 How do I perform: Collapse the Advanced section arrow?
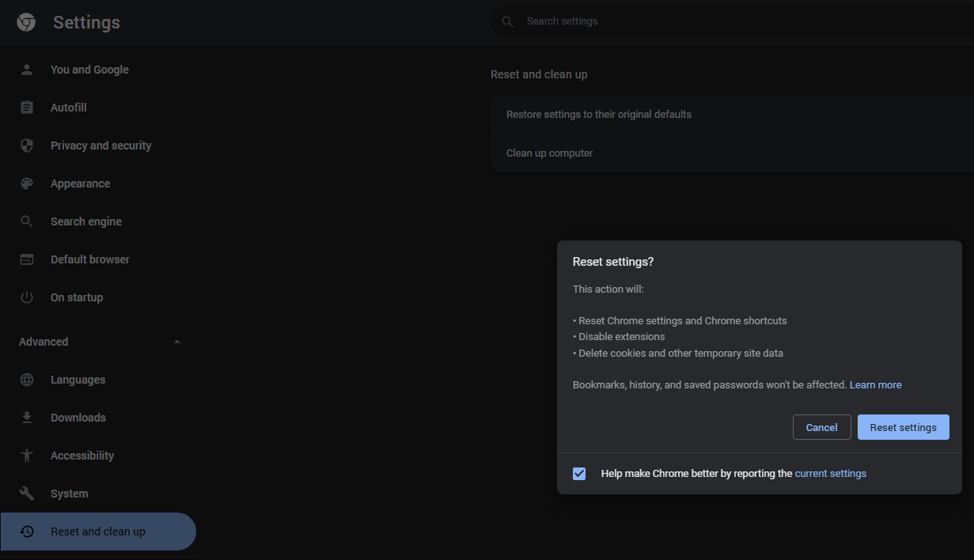[177, 342]
